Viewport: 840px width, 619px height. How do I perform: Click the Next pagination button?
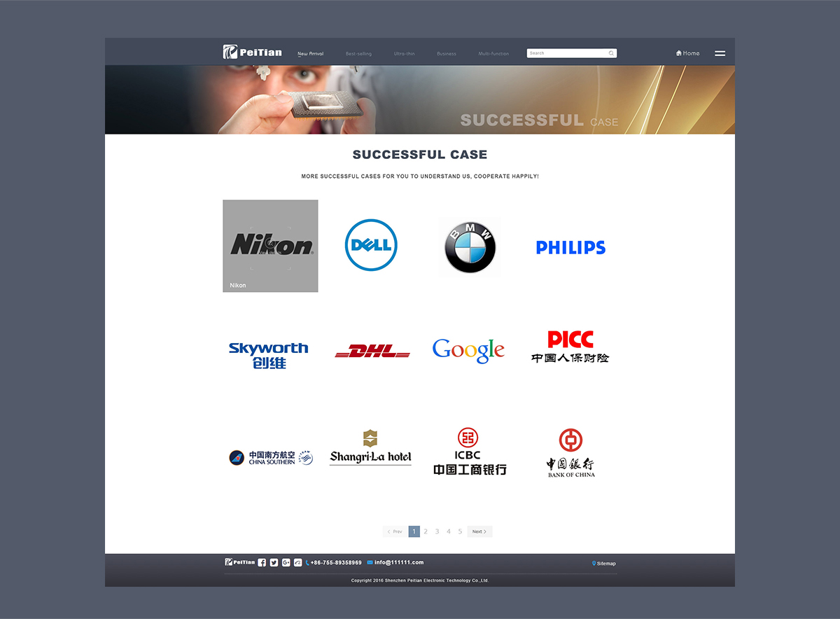coord(479,531)
